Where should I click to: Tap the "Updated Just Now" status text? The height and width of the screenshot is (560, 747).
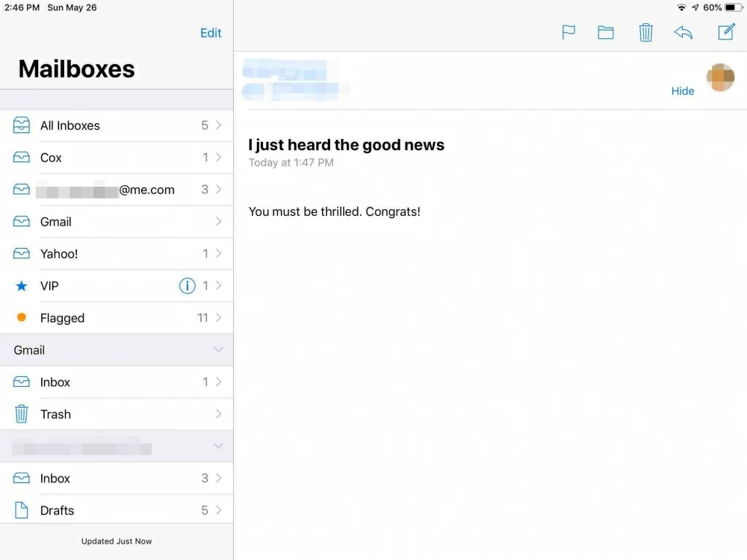(117, 541)
